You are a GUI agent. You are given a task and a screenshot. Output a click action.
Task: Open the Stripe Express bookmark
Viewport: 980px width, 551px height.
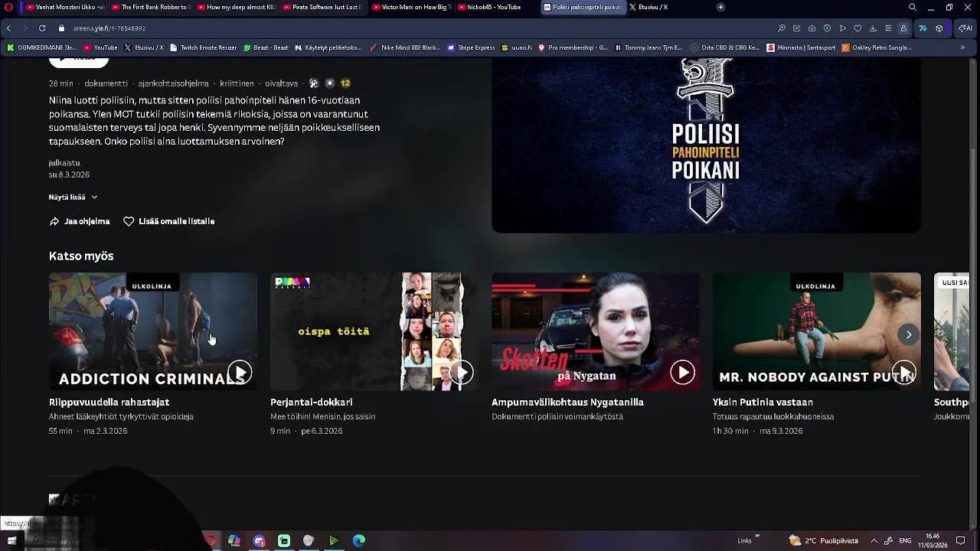(472, 47)
